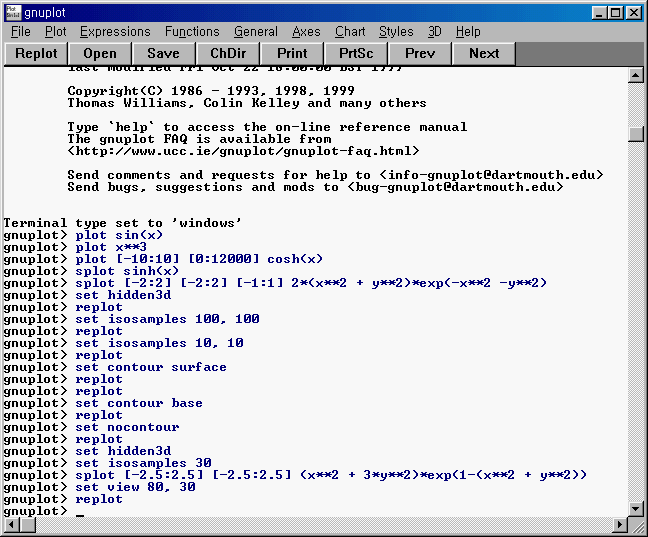Click the Next toolbar button
The height and width of the screenshot is (537, 648).
pos(484,54)
